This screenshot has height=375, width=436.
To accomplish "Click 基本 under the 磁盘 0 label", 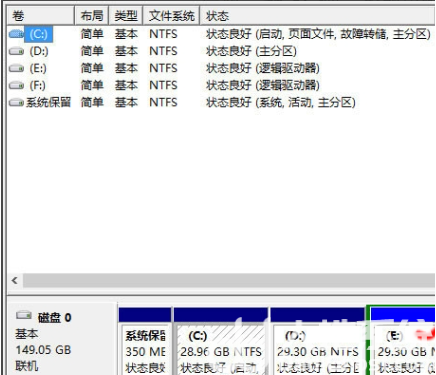I will coord(27,334).
